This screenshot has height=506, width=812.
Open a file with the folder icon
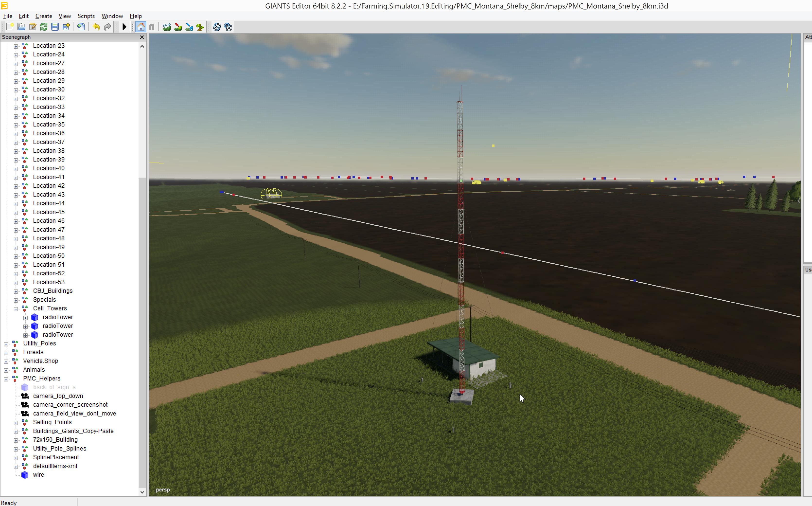21,27
